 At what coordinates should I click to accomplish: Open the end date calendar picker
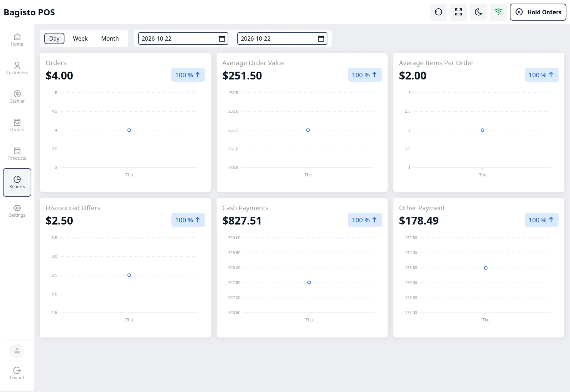click(x=321, y=38)
